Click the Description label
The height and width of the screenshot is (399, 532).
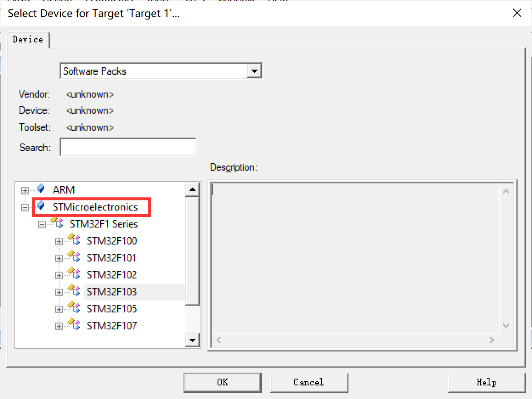pyautogui.click(x=234, y=167)
